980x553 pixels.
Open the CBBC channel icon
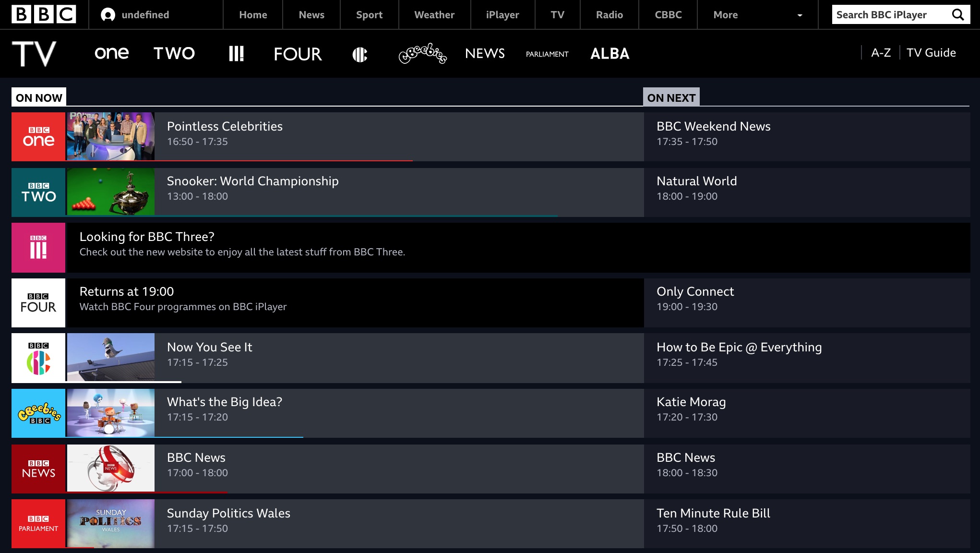360,53
